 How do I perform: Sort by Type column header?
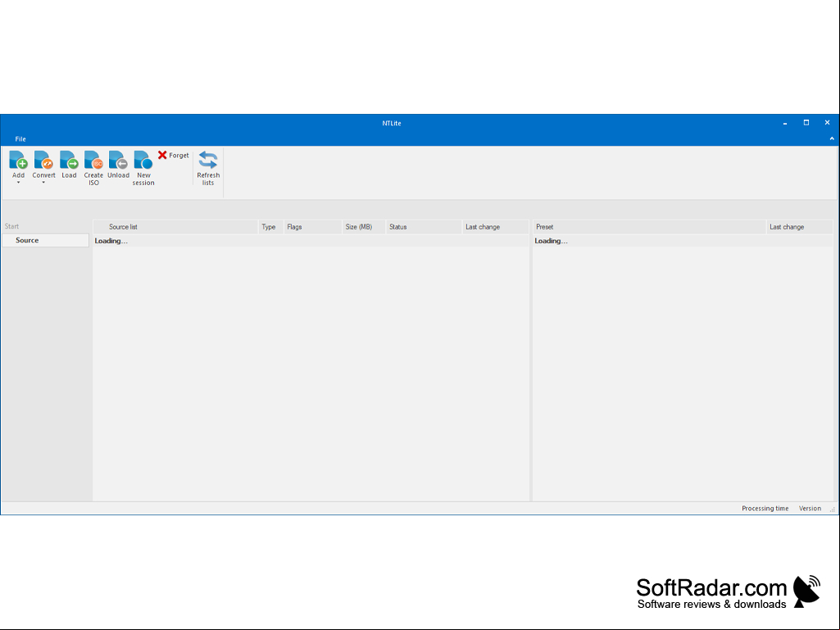point(270,227)
